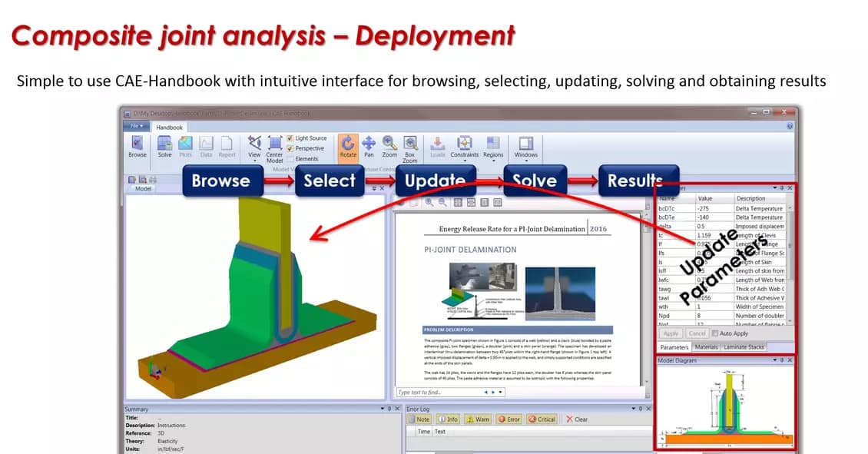The image size is (868, 454).
Task: Click the Solve icon in the ribbon
Action: pyautogui.click(x=165, y=144)
